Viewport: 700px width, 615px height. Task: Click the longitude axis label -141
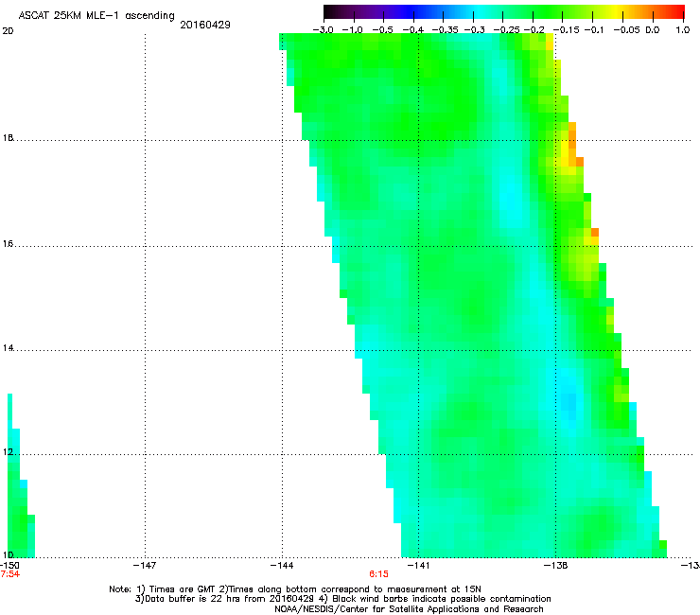point(418,566)
